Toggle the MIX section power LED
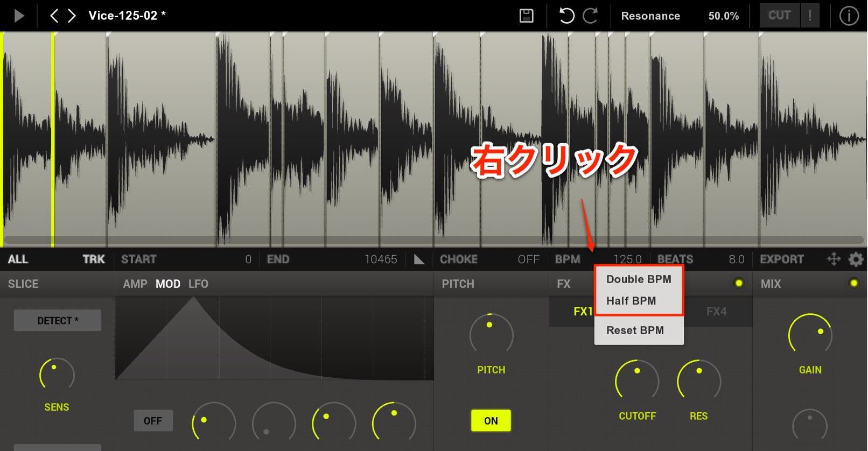868x451 pixels. (853, 283)
